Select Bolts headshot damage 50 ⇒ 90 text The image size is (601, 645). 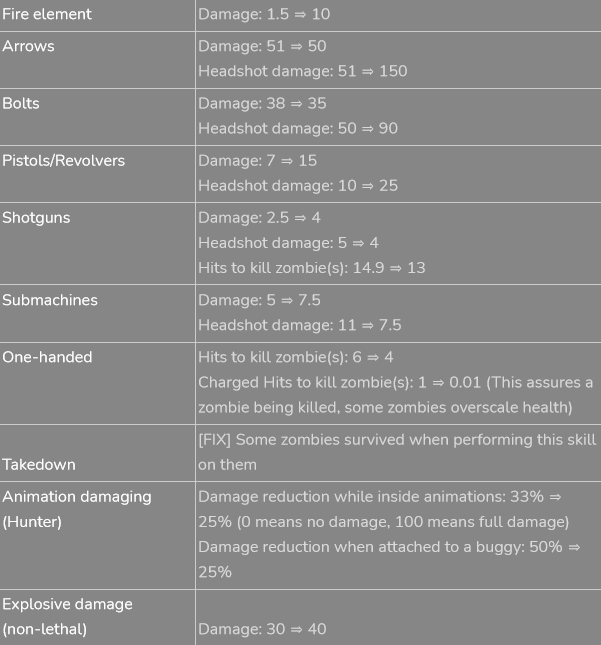point(298,128)
